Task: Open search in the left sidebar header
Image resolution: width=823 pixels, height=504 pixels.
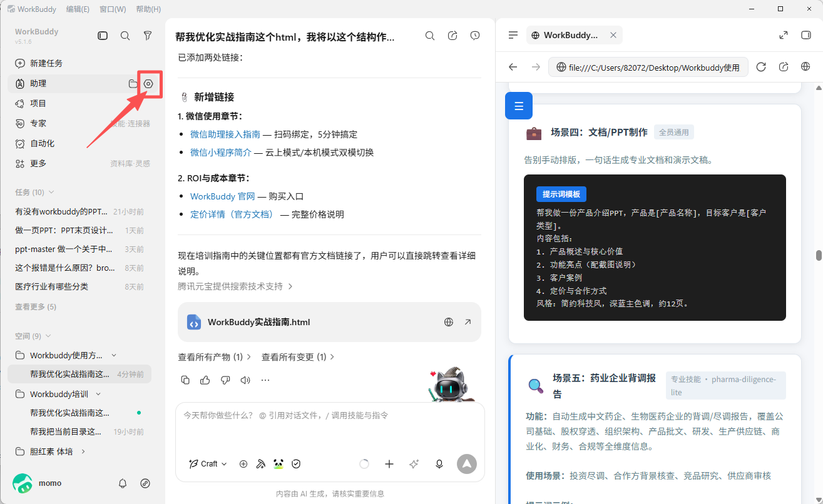Action: pyautogui.click(x=125, y=36)
